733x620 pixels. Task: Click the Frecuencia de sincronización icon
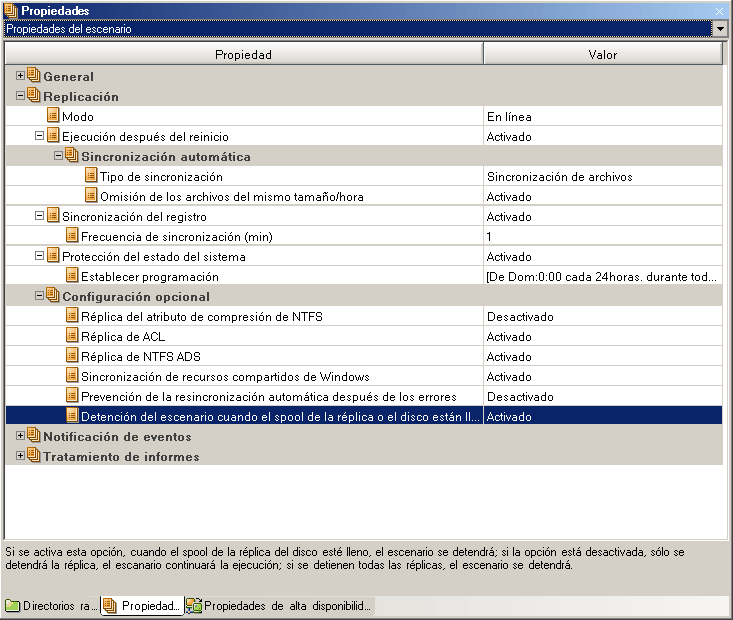coord(72,237)
